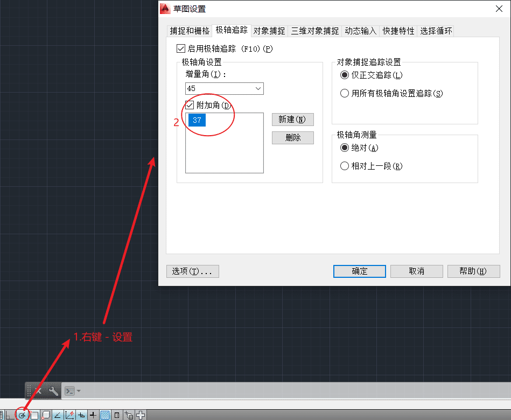511x420 pixels.
Task: Click the quick properties icon in status bar
Action: click(117, 415)
